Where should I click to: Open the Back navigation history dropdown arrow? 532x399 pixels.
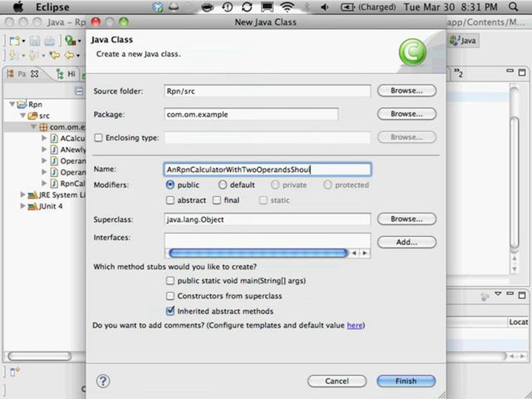pos(78,56)
